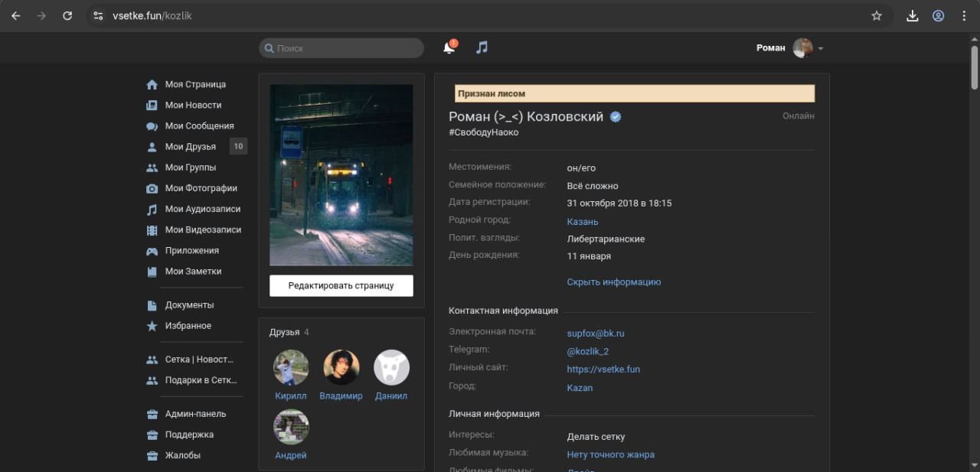Click the star icon for Избранное
This screenshot has width=980, height=472.
152,326
